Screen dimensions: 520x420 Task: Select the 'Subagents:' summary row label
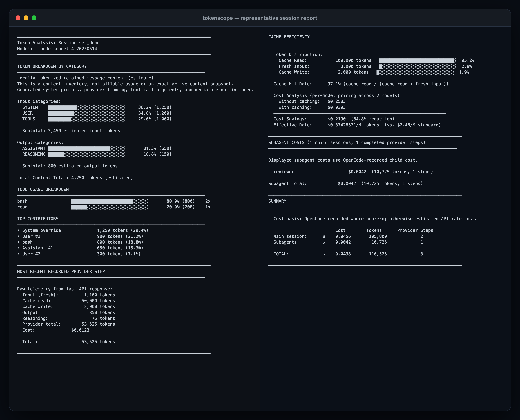pyautogui.click(x=286, y=242)
